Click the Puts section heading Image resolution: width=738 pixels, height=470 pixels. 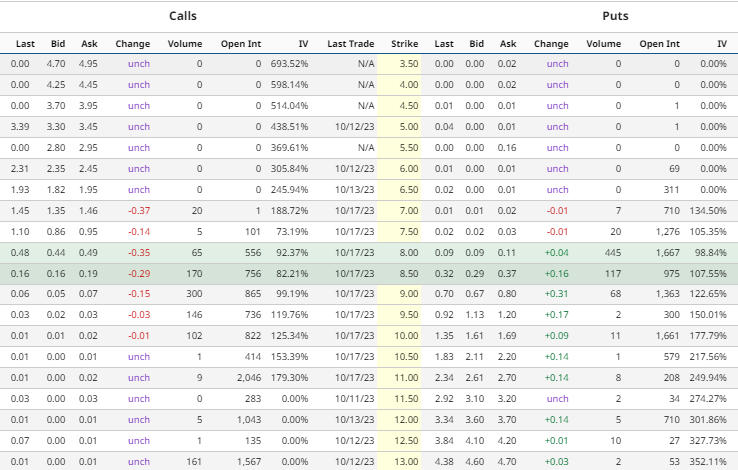pyautogui.click(x=615, y=16)
